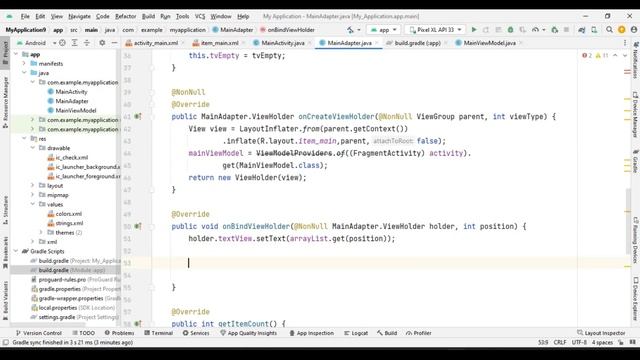
Task: Go to previous highlighted error arrow
Action: click(615, 56)
